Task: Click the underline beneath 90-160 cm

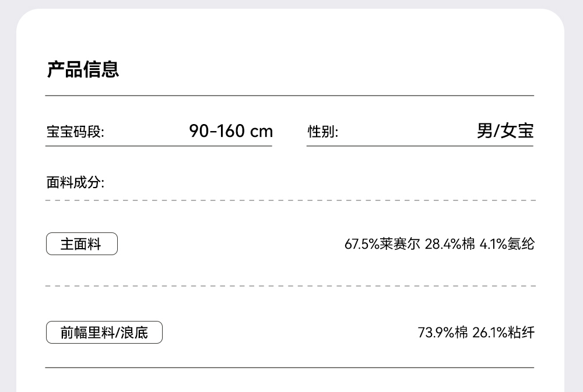Action: (159, 146)
